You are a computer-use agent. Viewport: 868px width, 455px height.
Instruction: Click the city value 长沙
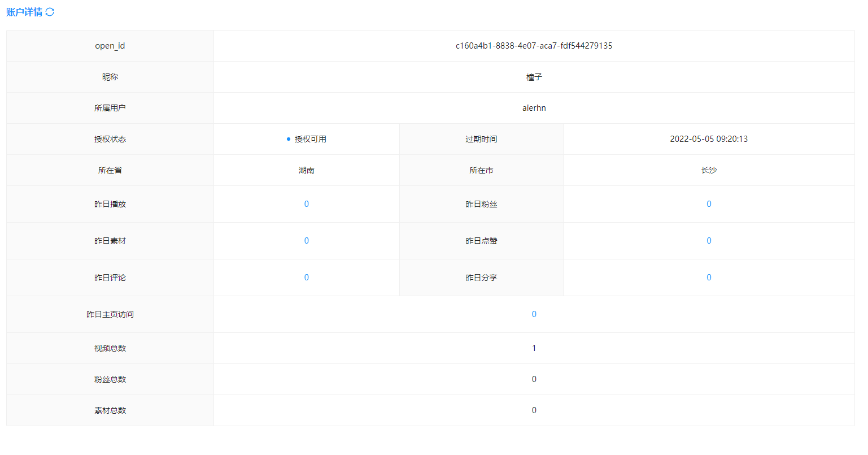[709, 170]
